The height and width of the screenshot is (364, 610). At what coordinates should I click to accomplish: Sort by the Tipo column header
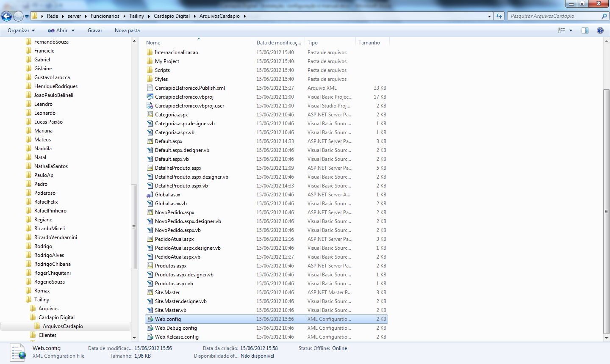click(x=330, y=42)
